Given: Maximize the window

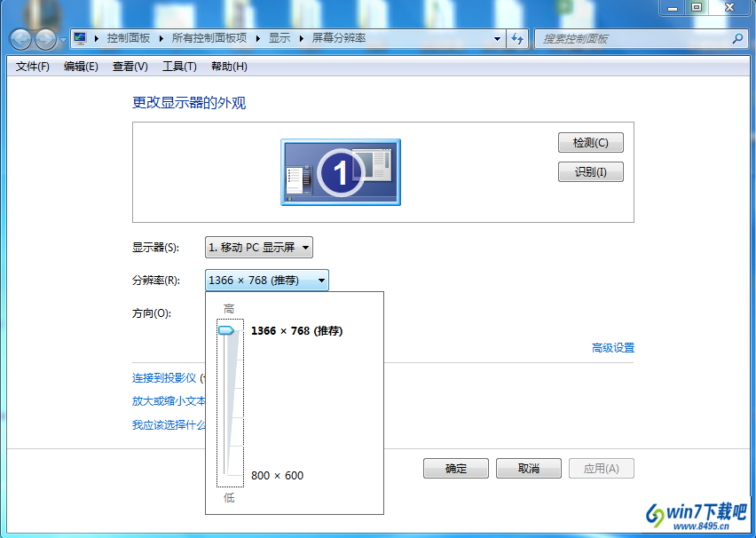Looking at the screenshot, I should [x=697, y=8].
